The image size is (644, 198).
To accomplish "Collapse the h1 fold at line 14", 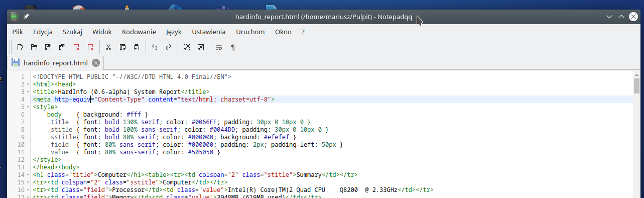I will coord(29,175).
